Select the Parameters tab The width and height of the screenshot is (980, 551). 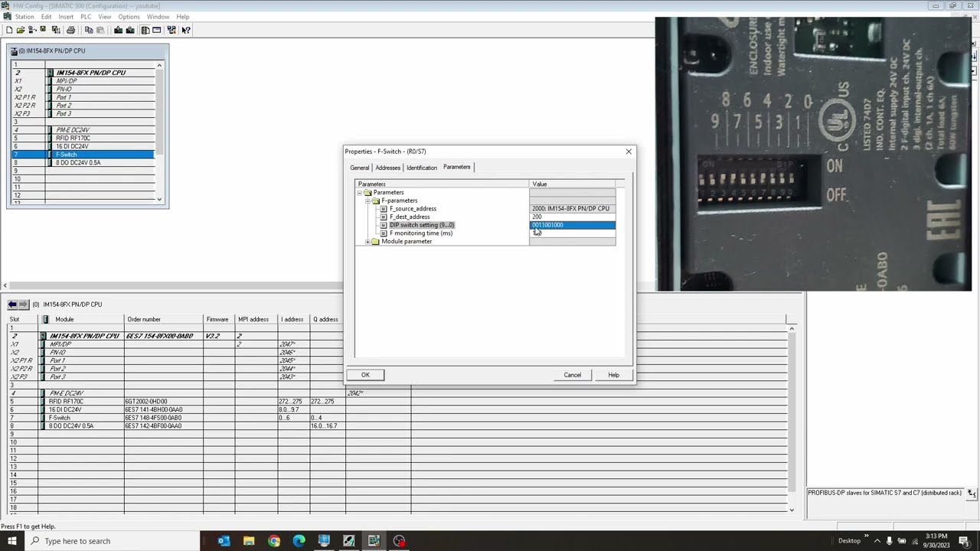click(x=457, y=167)
